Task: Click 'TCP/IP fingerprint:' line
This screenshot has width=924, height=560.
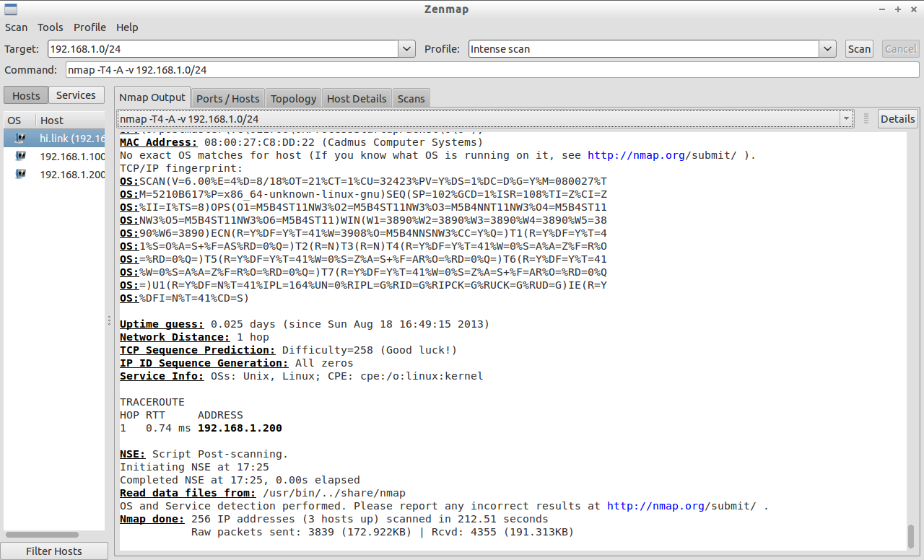Action: click(181, 168)
